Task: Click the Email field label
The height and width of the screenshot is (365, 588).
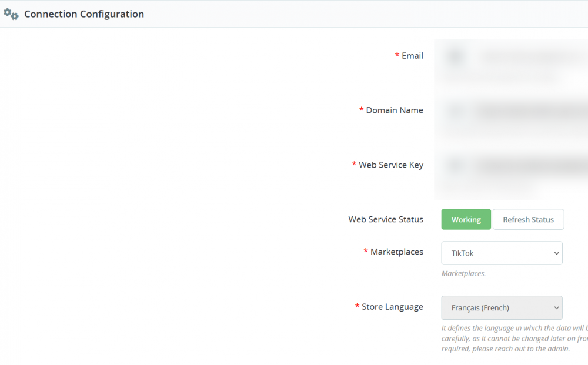Action: (x=412, y=56)
